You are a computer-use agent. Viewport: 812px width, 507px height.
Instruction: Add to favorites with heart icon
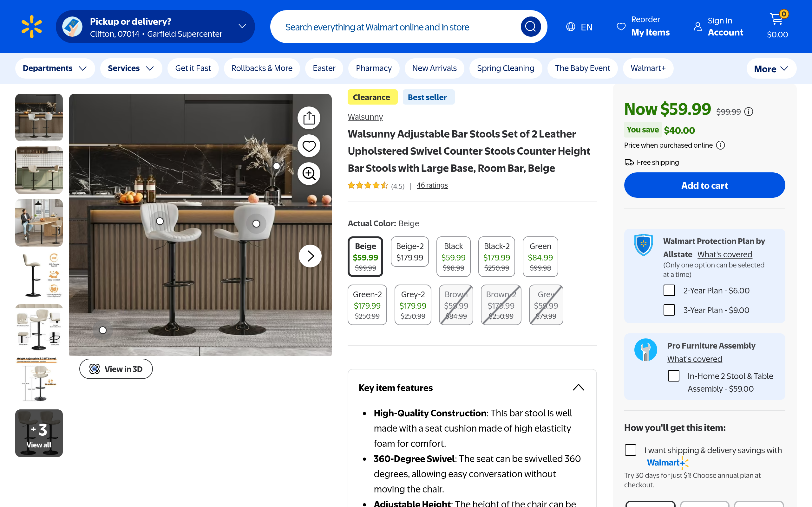[309, 146]
